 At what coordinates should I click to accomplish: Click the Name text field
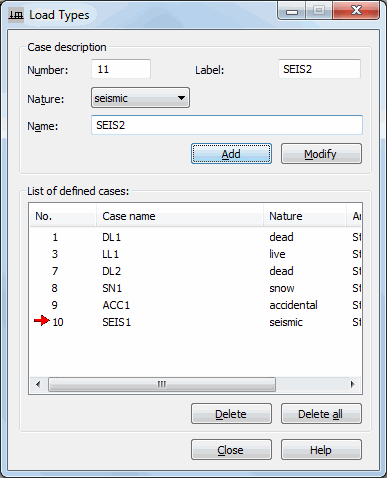(x=227, y=125)
